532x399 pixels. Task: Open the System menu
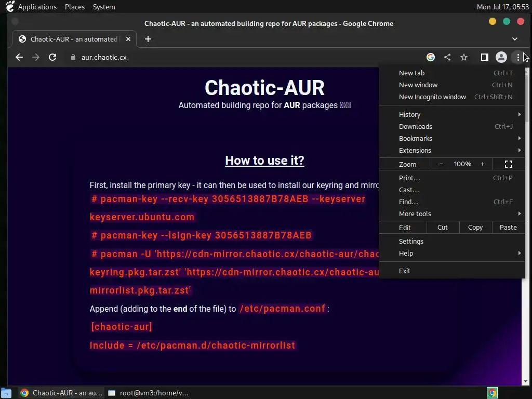tap(104, 7)
